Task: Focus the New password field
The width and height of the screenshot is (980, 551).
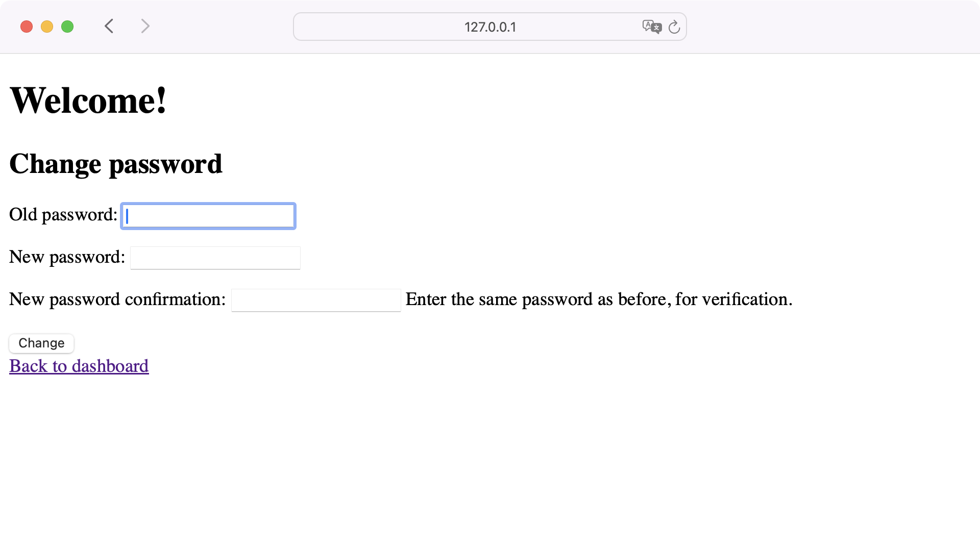Action: pos(215,258)
